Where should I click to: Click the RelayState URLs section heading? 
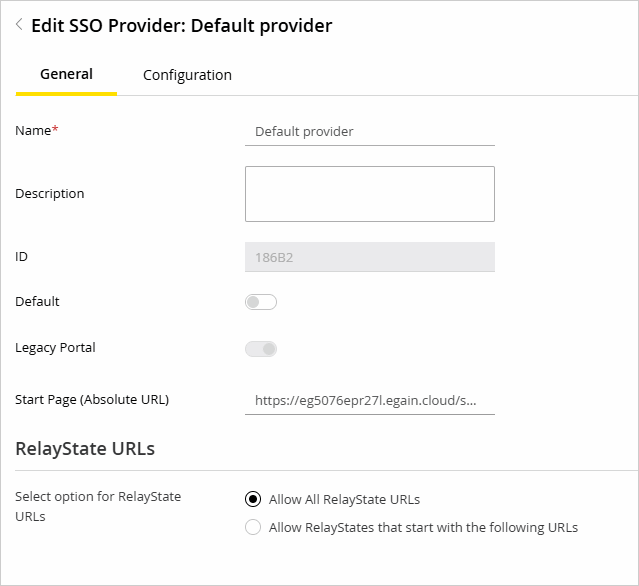[x=85, y=449]
